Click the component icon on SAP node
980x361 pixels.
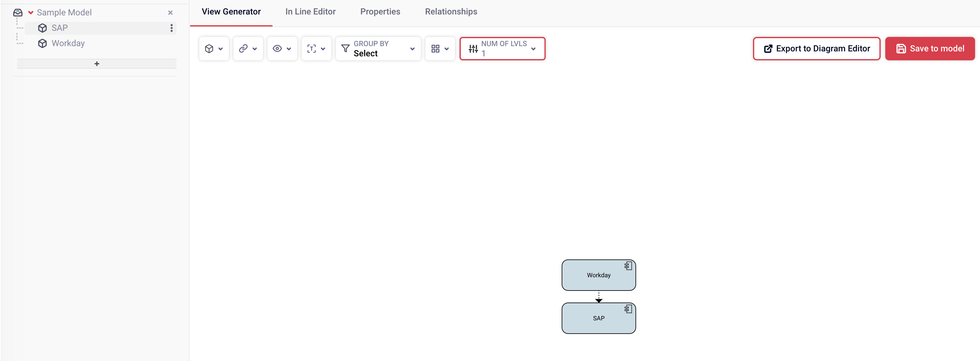pos(628,309)
